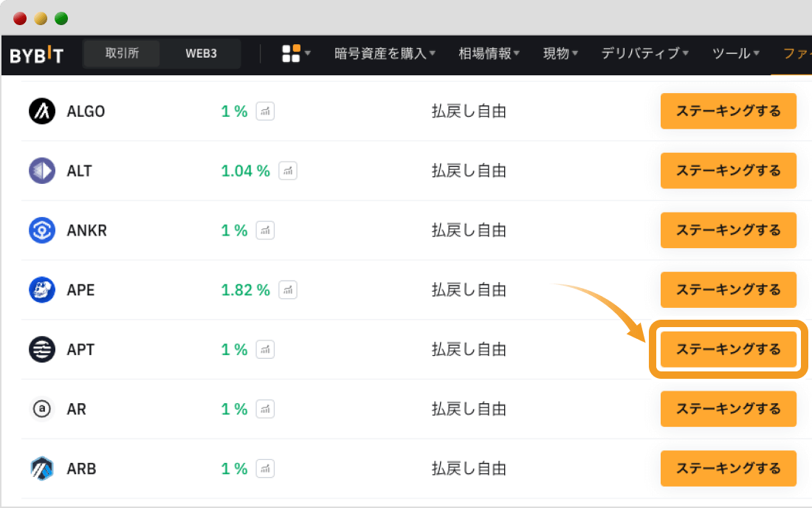Open APY chart icon next to ARB
Screen dimensions: 812x508
[x=265, y=469]
